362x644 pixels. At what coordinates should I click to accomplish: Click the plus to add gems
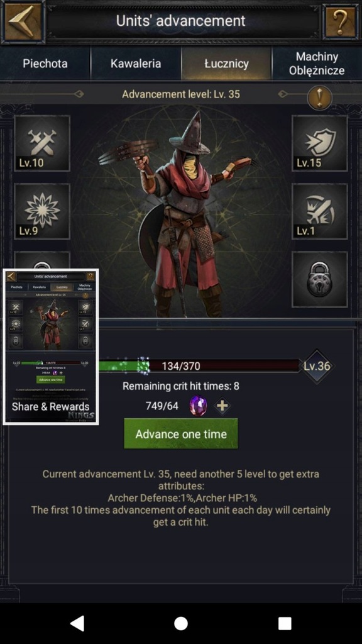click(222, 406)
